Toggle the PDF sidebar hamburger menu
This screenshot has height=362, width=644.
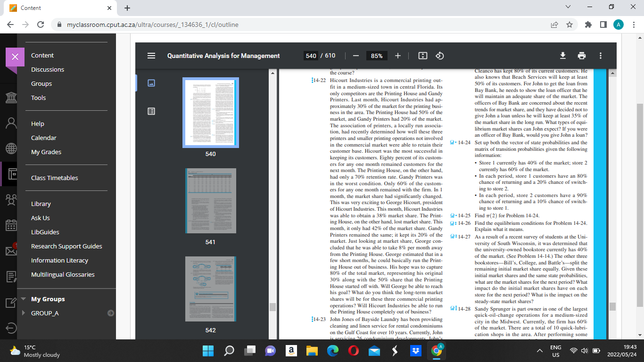tap(151, 56)
